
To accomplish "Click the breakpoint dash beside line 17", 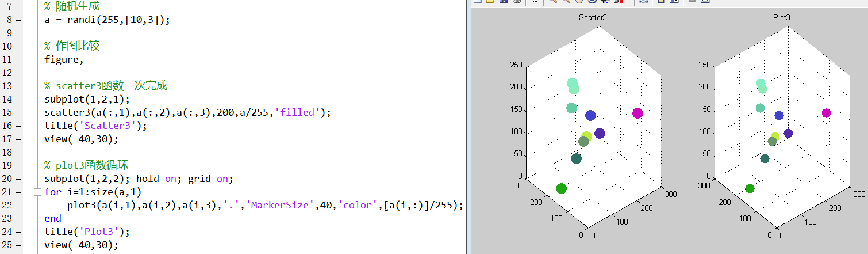I will pyautogui.click(x=19, y=139).
